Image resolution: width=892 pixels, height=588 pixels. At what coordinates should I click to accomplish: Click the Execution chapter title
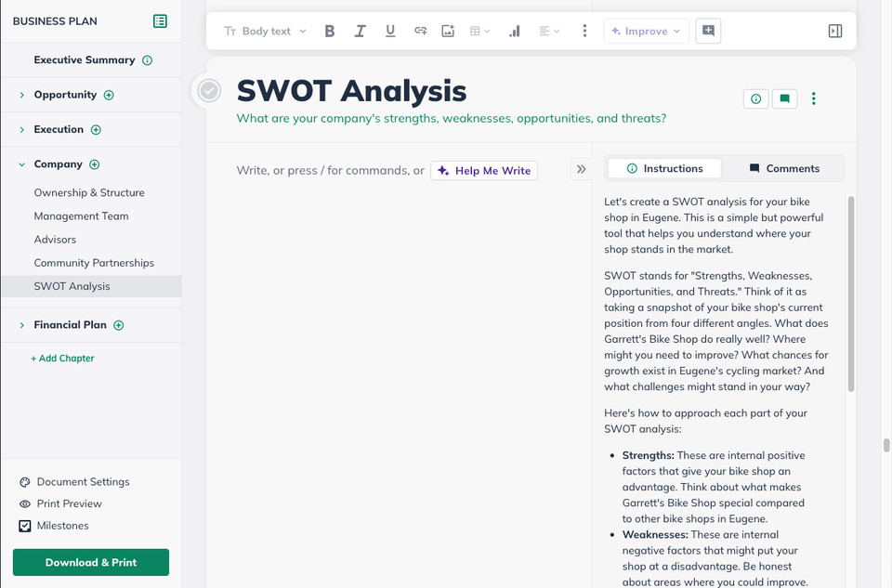coord(59,129)
